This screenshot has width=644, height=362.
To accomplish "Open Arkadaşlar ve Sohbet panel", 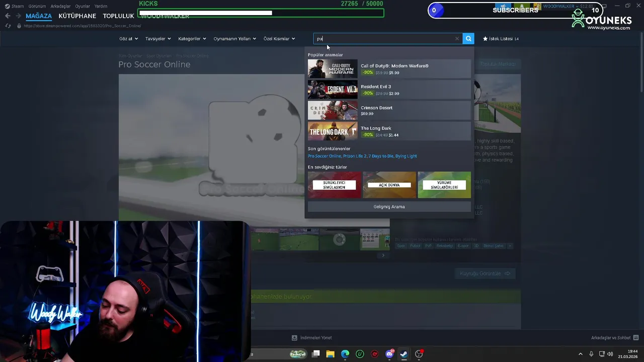I will click(615, 338).
